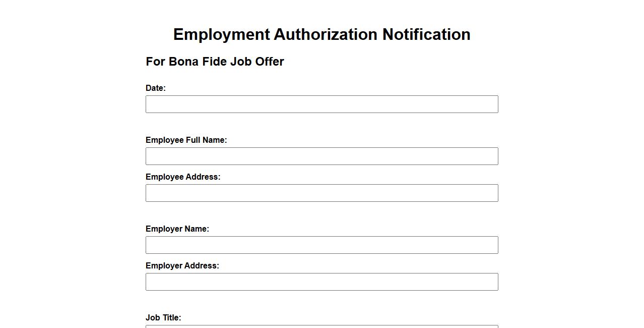Click the "Employee Address:" label text
This screenshot has width=644, height=328.
(x=183, y=177)
